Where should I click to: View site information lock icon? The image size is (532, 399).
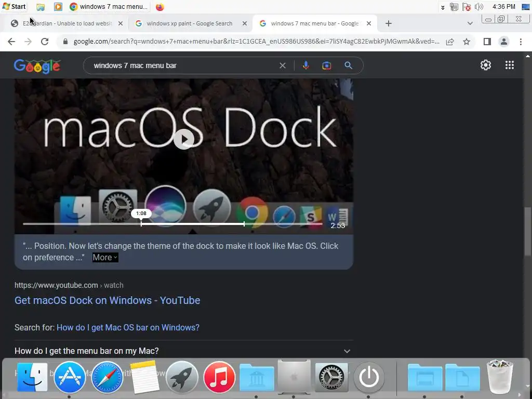click(65, 42)
